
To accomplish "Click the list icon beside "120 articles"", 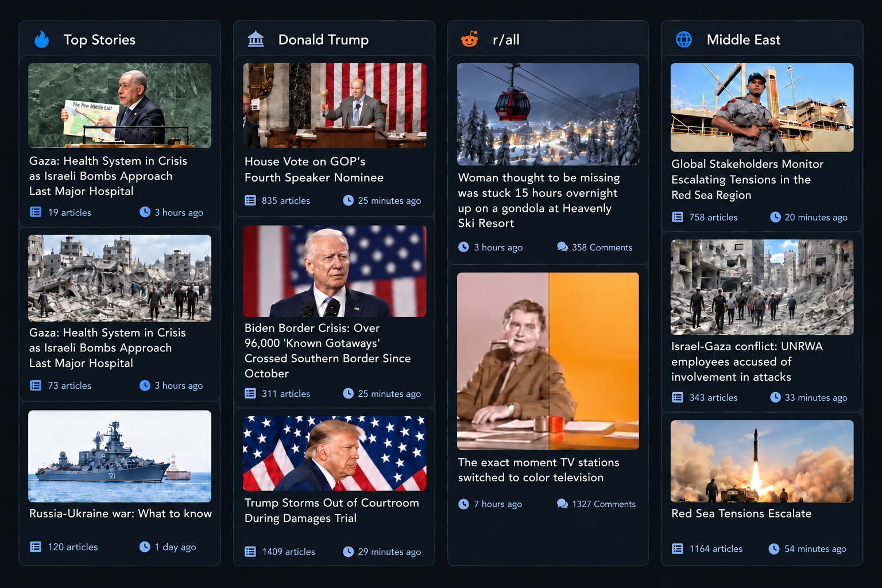I will (36, 547).
